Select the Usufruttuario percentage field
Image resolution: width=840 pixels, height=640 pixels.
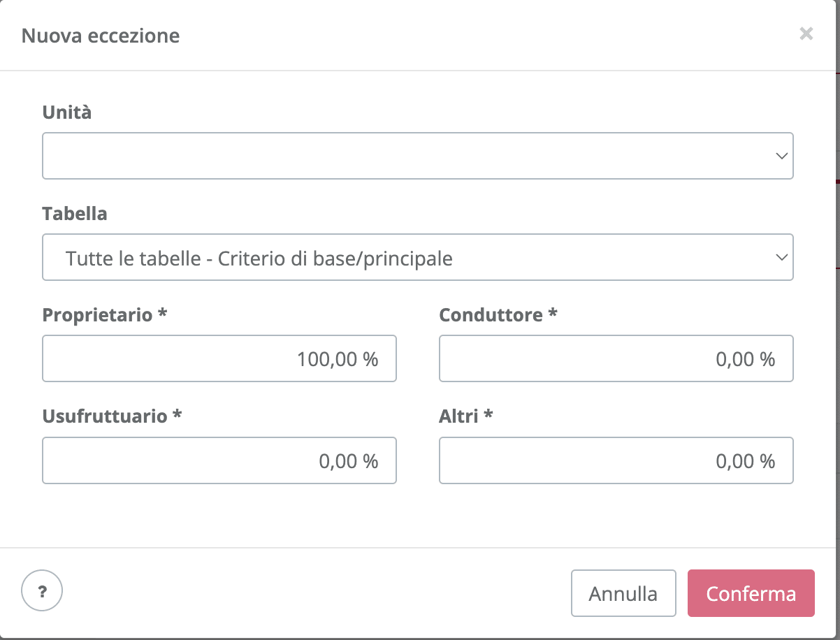(x=219, y=460)
